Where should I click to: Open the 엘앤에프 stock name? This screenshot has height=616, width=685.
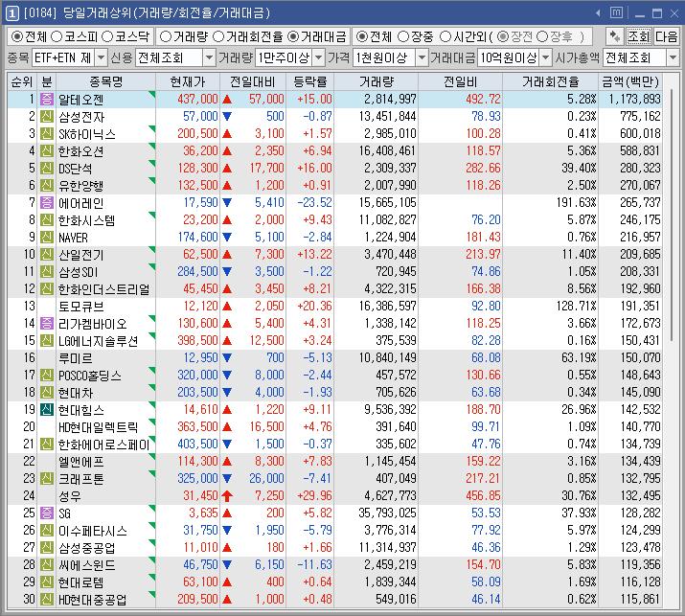(x=80, y=462)
